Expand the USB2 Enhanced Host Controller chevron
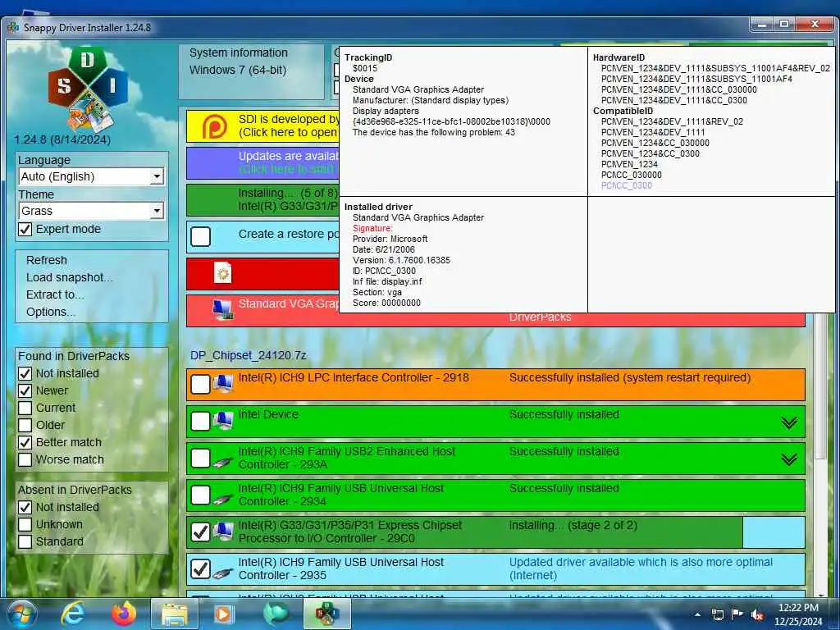Image resolution: width=840 pixels, height=630 pixels. point(788,459)
